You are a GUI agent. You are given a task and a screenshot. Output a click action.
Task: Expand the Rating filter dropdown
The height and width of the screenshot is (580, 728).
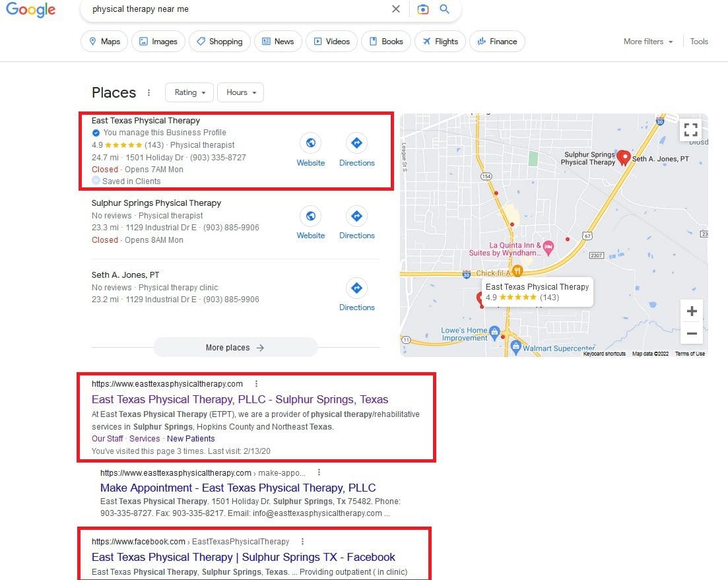click(189, 92)
